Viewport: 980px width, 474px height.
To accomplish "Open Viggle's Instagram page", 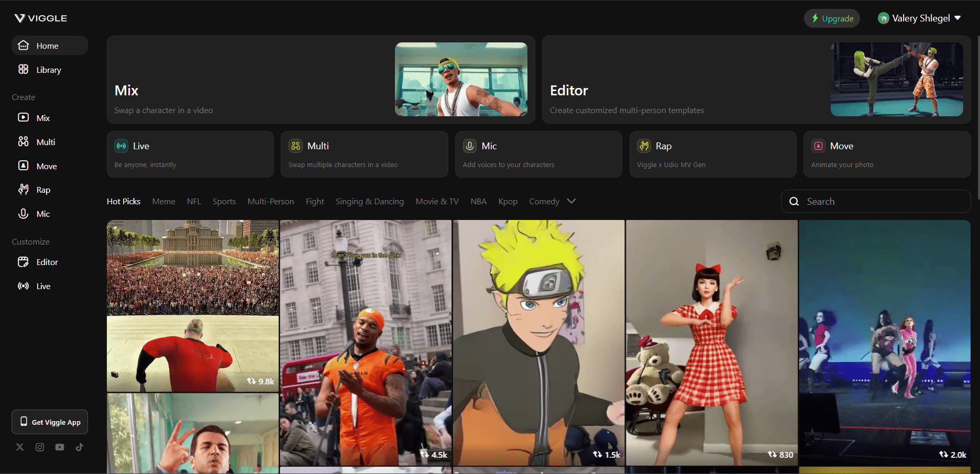I will (x=40, y=447).
